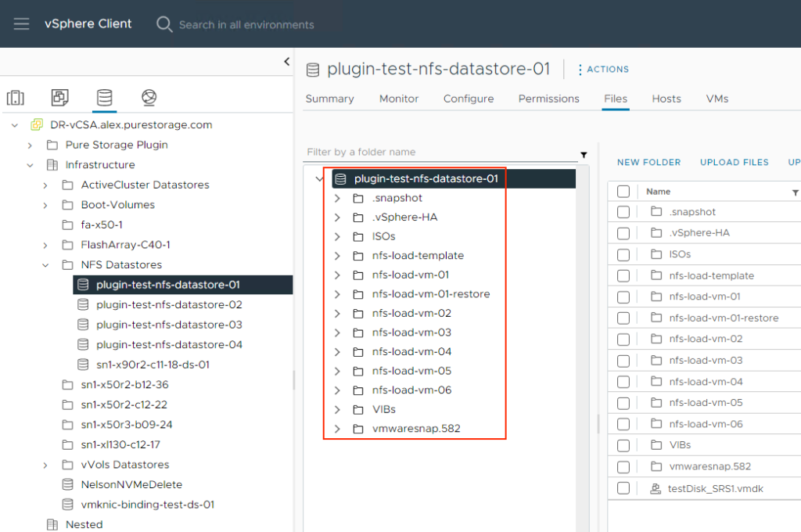This screenshot has height=532, width=801.
Task: Click the Pure Storage Plugin folder icon
Action: point(52,145)
